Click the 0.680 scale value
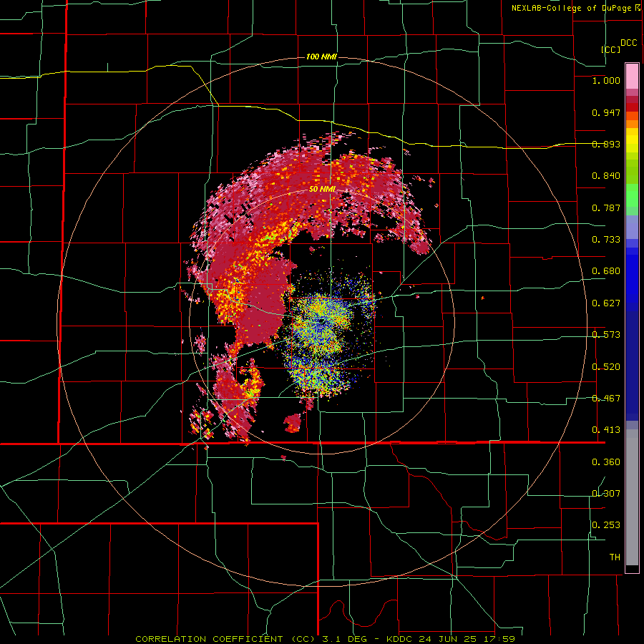Viewport: 644px width, 644px height. tap(606, 271)
